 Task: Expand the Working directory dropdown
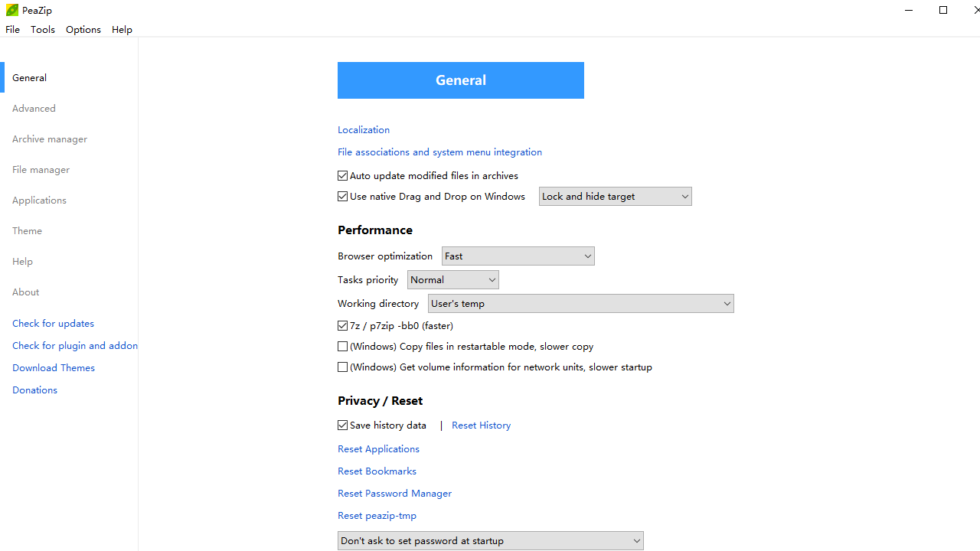tap(580, 304)
